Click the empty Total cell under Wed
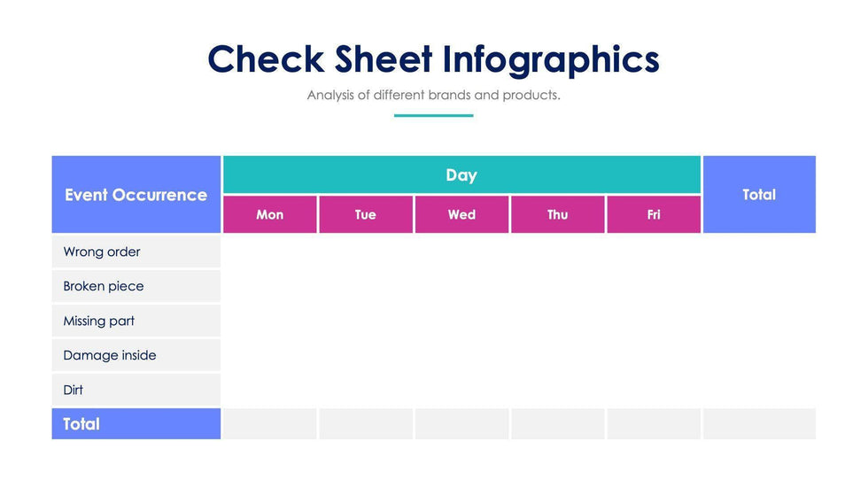The image size is (868, 488). coord(461,424)
